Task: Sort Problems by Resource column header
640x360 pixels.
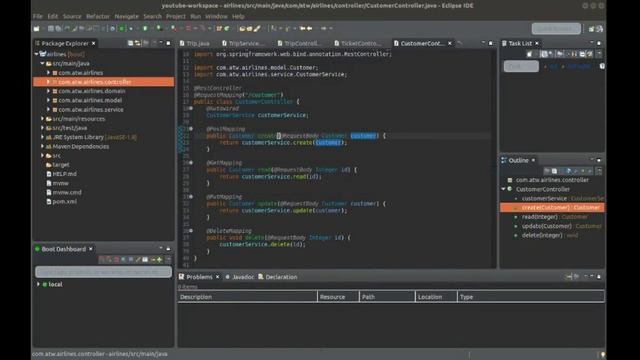Action: point(338,297)
